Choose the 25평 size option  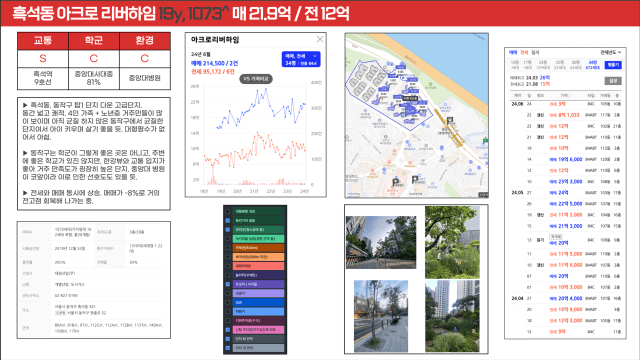[560, 64]
